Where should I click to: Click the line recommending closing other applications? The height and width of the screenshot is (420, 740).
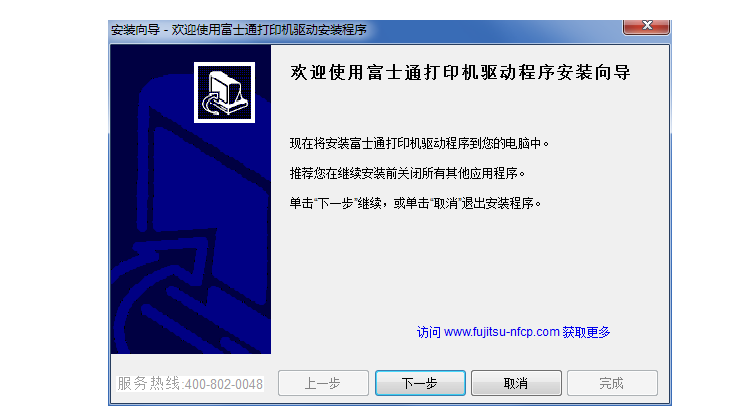tap(407, 173)
